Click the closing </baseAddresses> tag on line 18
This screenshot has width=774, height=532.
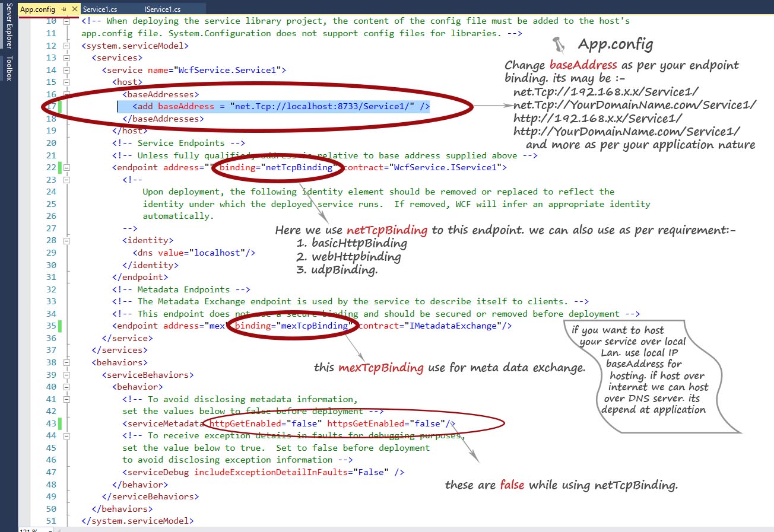(163, 119)
